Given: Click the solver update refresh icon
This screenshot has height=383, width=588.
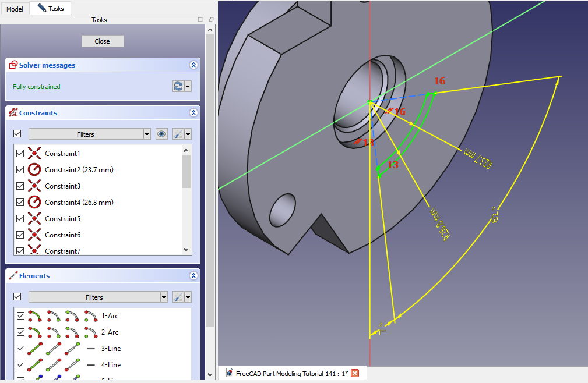Looking at the screenshot, I should (x=178, y=87).
